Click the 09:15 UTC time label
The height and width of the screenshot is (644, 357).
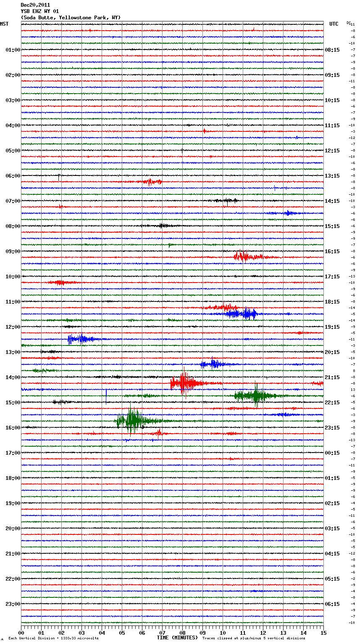click(x=332, y=75)
